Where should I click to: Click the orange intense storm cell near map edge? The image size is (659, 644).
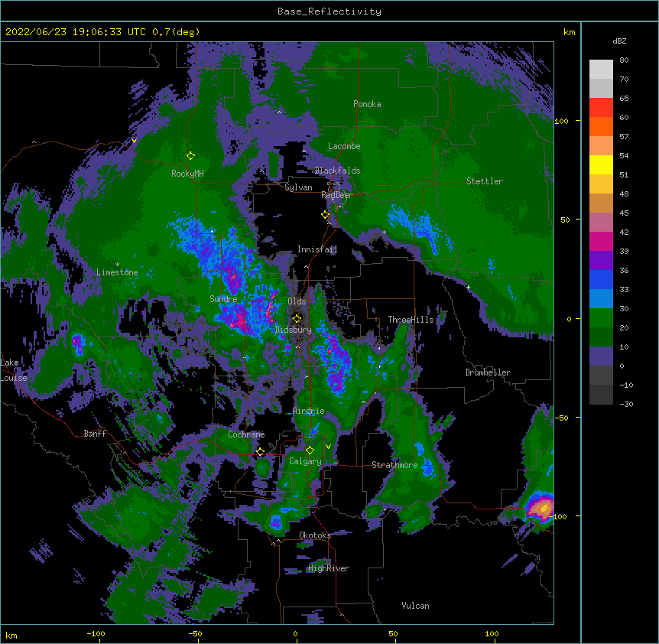point(541,508)
